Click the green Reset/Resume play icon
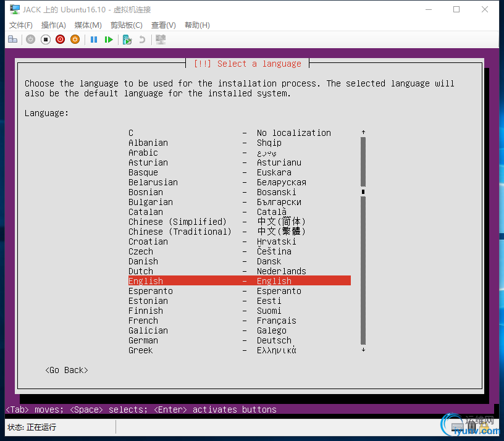 109,40
